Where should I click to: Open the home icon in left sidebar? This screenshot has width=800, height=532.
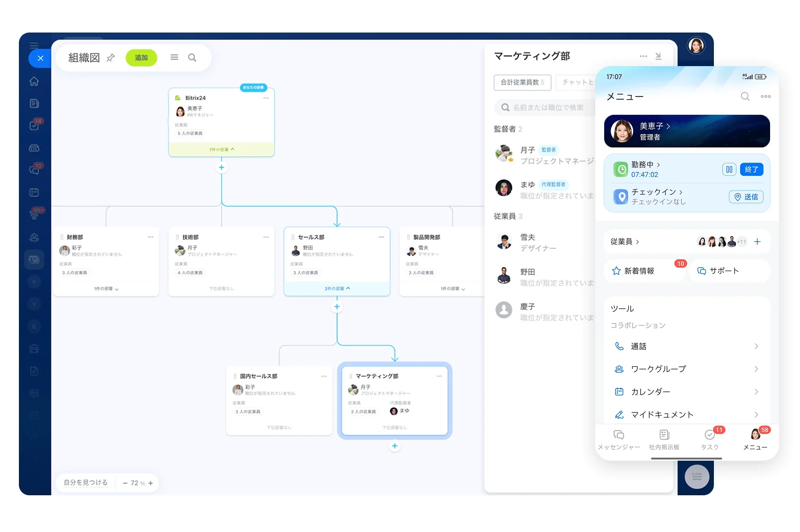pos(34,81)
